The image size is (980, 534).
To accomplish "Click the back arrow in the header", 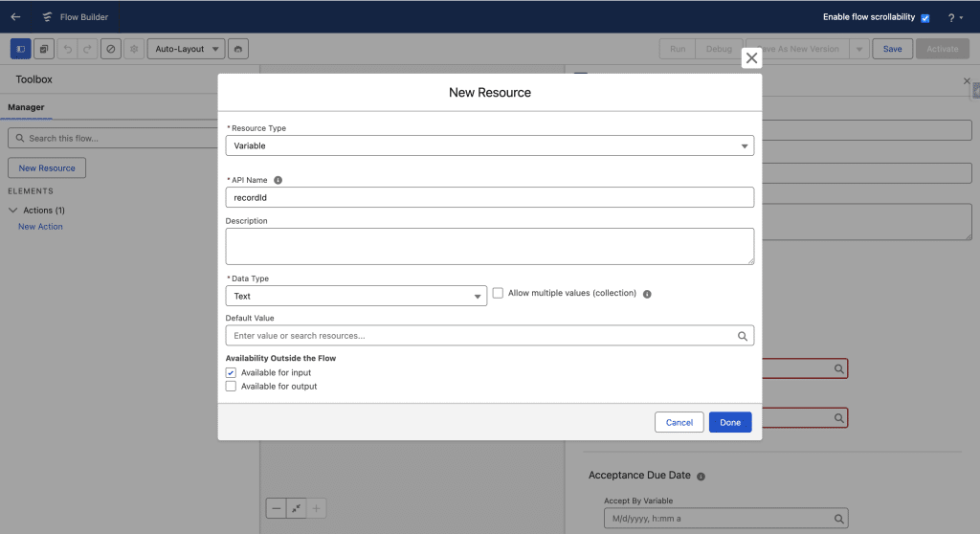I will pos(15,17).
